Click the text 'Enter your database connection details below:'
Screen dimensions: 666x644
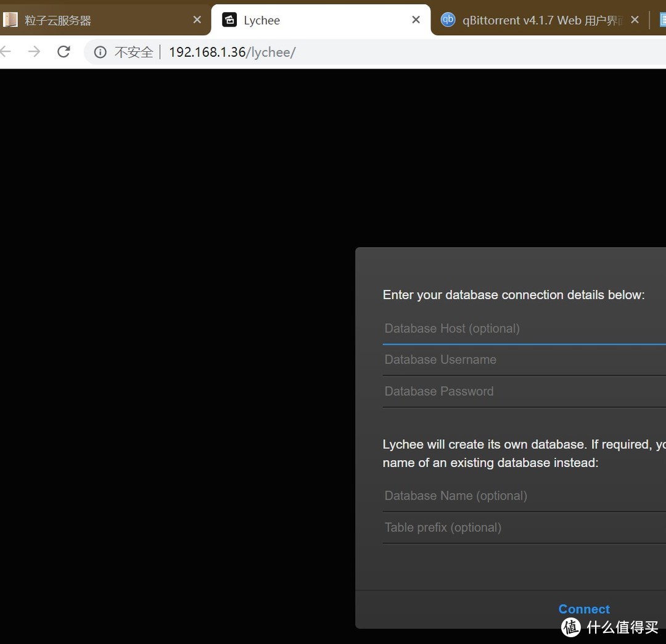[x=514, y=295]
